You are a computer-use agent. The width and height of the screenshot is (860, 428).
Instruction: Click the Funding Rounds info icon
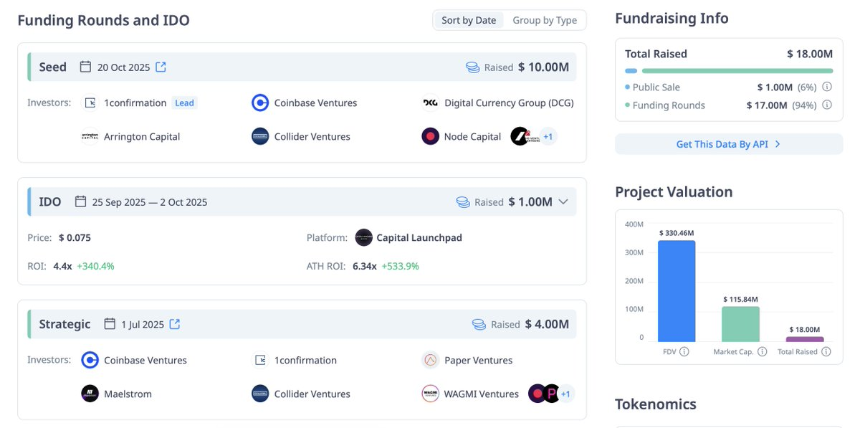pos(827,105)
